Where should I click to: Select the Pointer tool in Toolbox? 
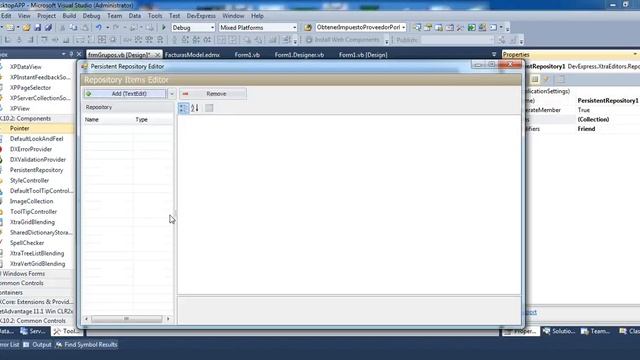[37, 128]
